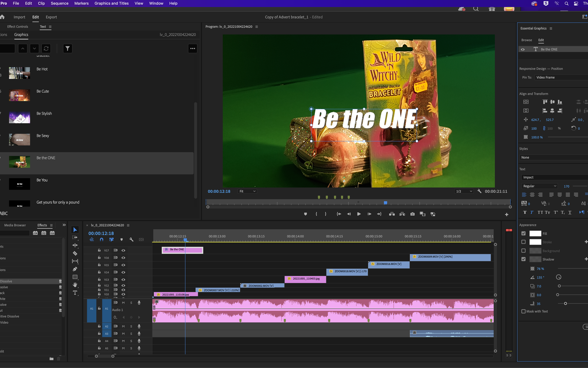Click the Extract button in Program monitor
588x368 pixels.
(402, 214)
